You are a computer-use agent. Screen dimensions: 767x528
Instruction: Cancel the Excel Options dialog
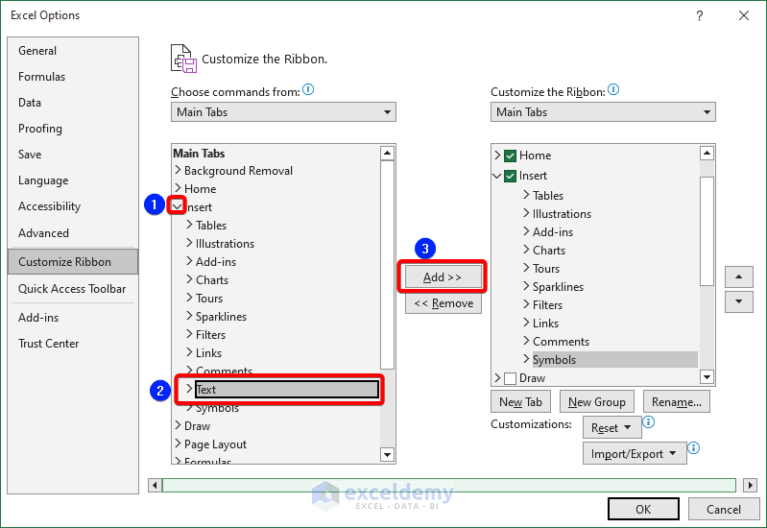pos(723,509)
